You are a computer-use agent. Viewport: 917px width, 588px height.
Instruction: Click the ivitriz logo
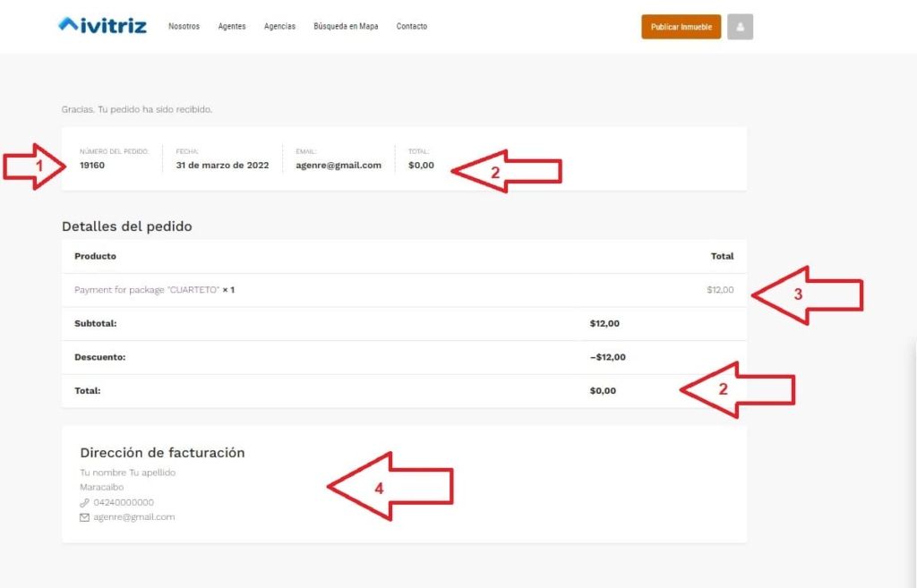click(x=102, y=26)
